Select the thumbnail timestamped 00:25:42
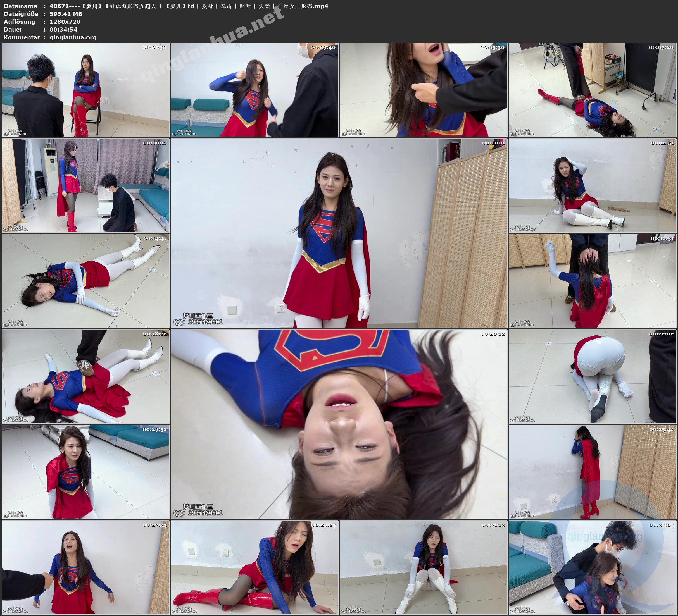This screenshot has height=616, width=678. click(593, 472)
